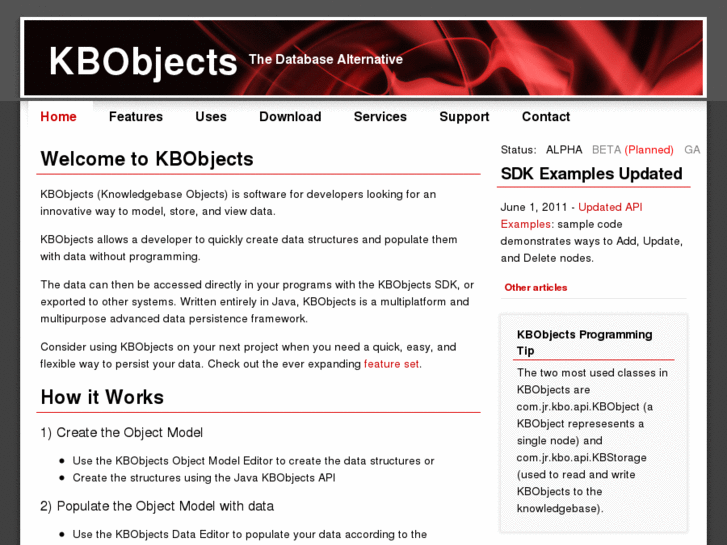Go to the Features page

point(136,116)
